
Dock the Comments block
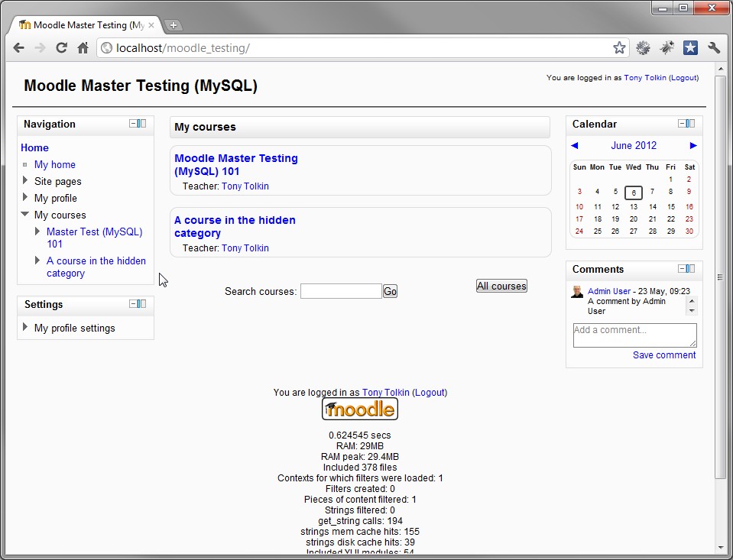click(690, 268)
